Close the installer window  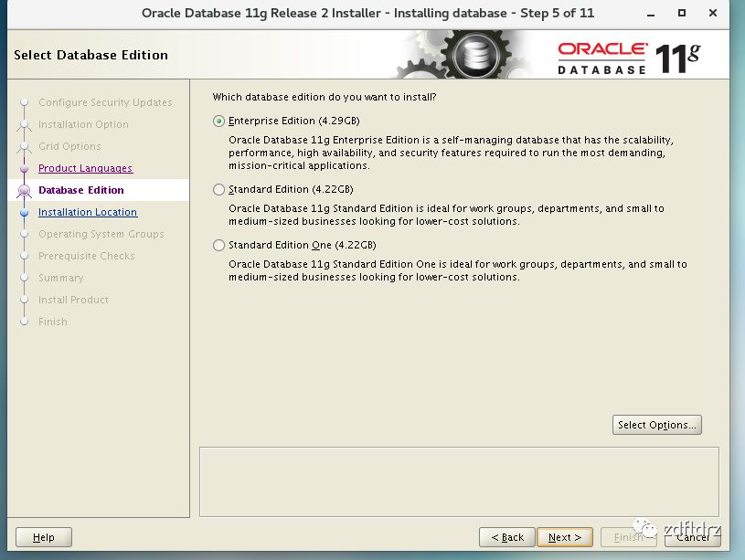(713, 14)
